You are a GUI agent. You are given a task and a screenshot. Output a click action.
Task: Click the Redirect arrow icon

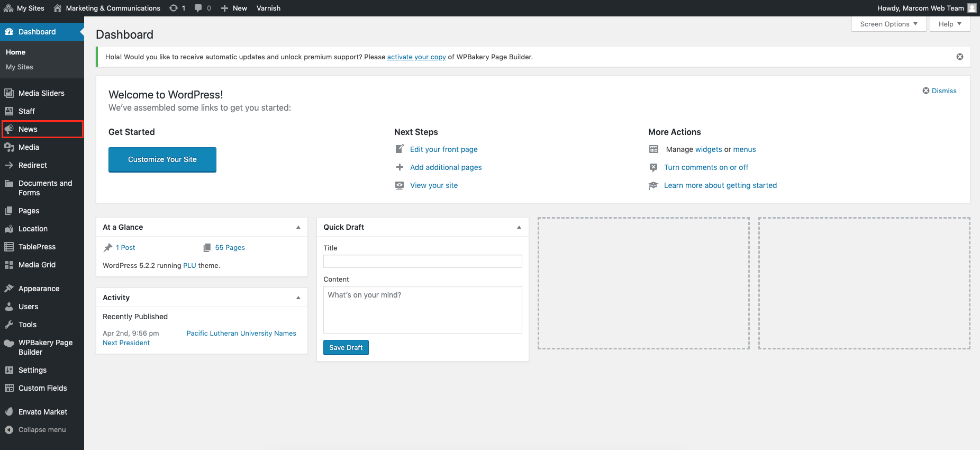[9, 165]
